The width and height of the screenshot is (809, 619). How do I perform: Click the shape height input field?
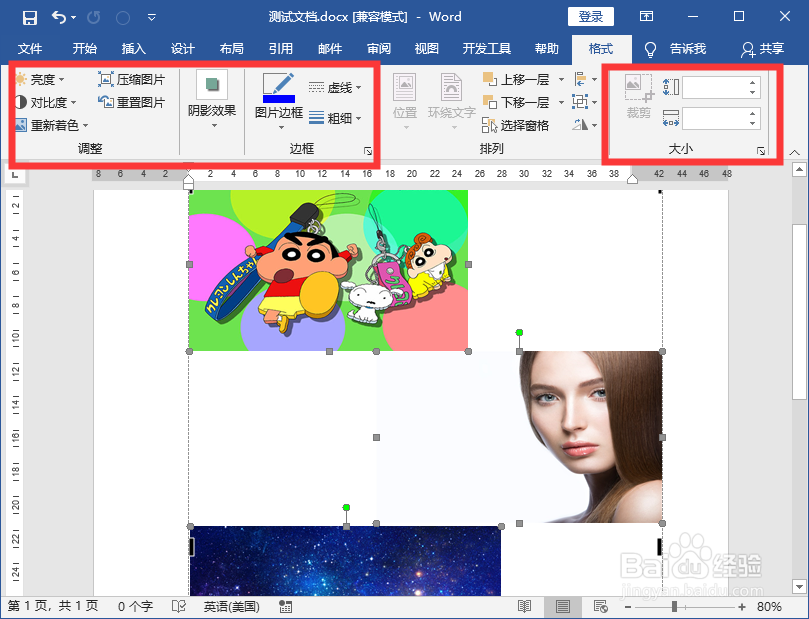click(x=715, y=87)
